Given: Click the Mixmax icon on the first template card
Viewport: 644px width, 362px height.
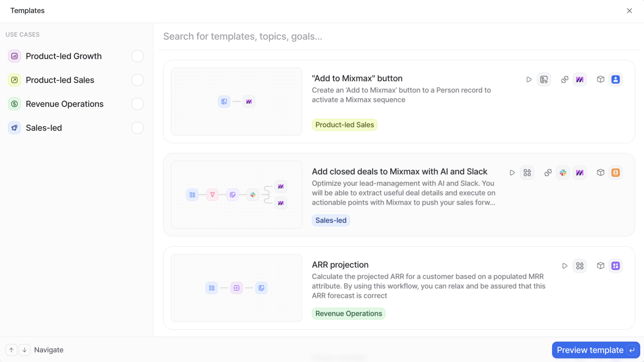Looking at the screenshot, I should [x=579, y=79].
